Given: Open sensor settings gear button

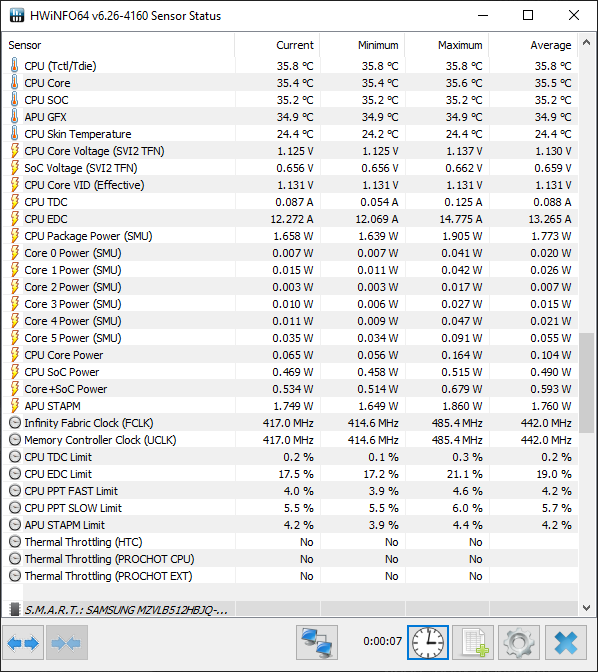Looking at the screenshot, I should (x=519, y=642).
